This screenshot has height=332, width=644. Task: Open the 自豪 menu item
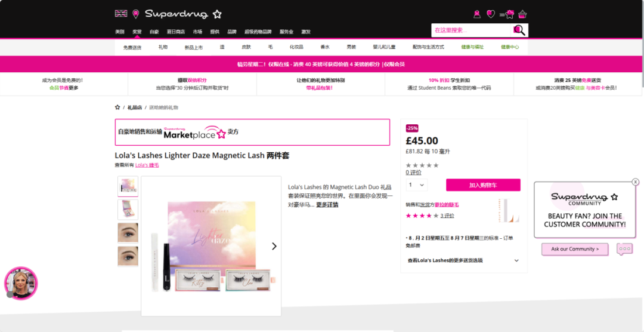click(x=154, y=32)
